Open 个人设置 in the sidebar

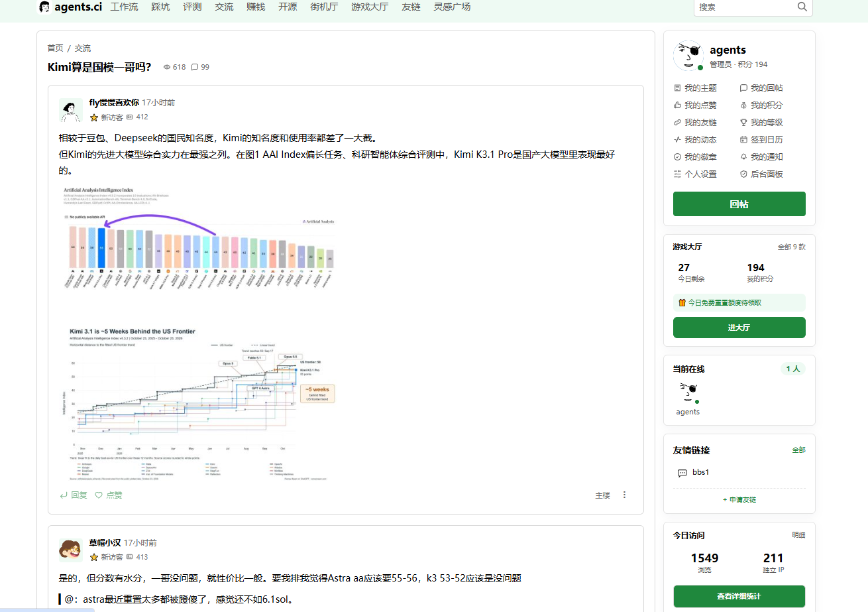tap(695, 174)
